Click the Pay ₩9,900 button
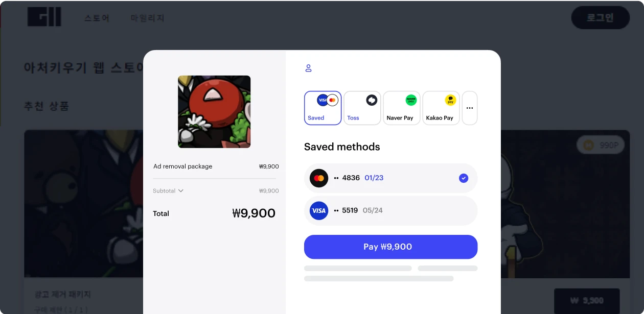This screenshot has height=314, width=644. pos(390,247)
